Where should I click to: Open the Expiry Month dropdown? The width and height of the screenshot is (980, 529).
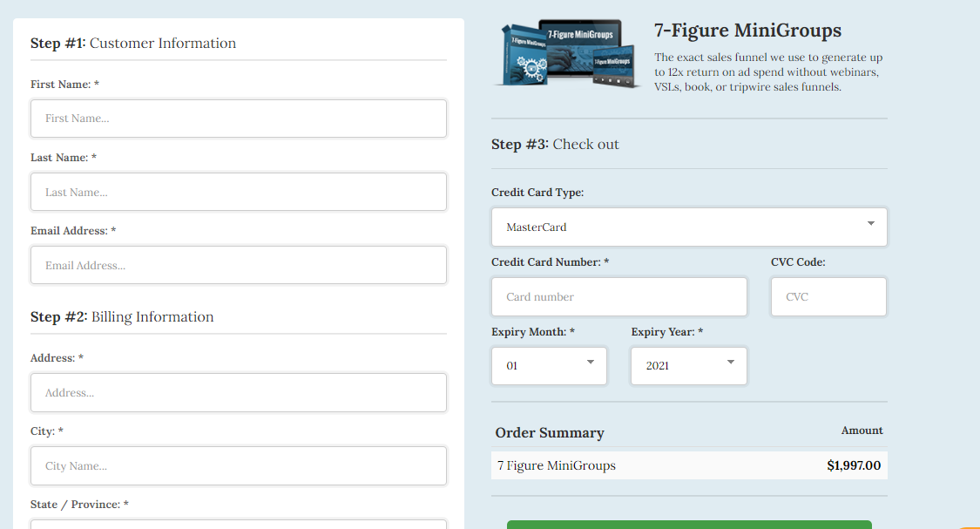(x=549, y=366)
